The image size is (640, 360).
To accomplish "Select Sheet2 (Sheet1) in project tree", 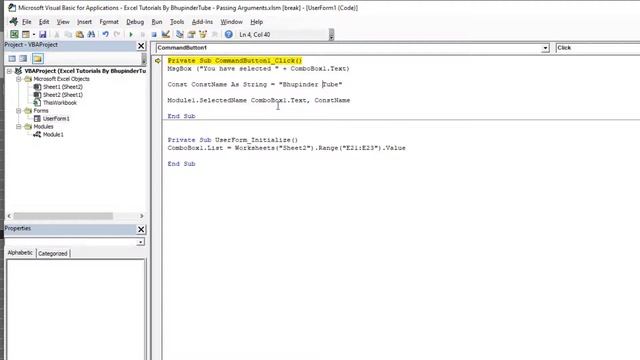I will pyautogui.click(x=63, y=95).
